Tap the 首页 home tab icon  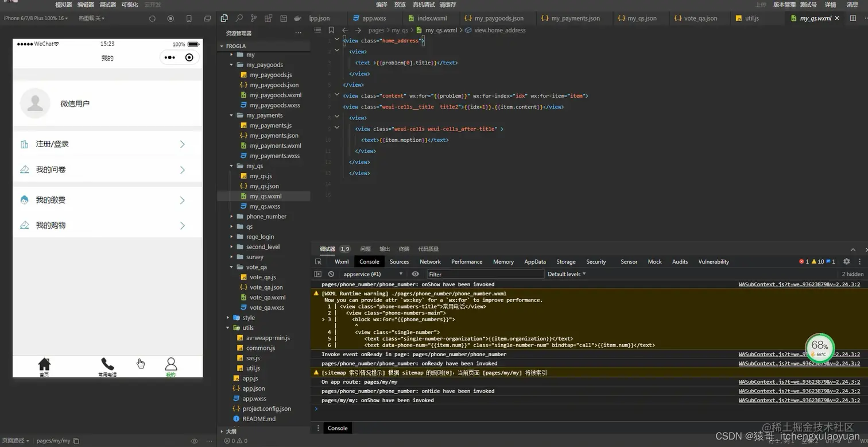click(x=44, y=364)
